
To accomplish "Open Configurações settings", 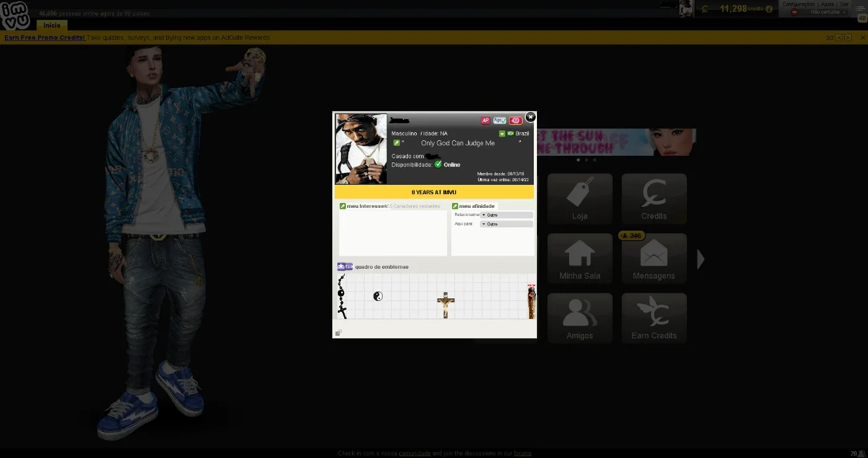I will pos(799,4).
